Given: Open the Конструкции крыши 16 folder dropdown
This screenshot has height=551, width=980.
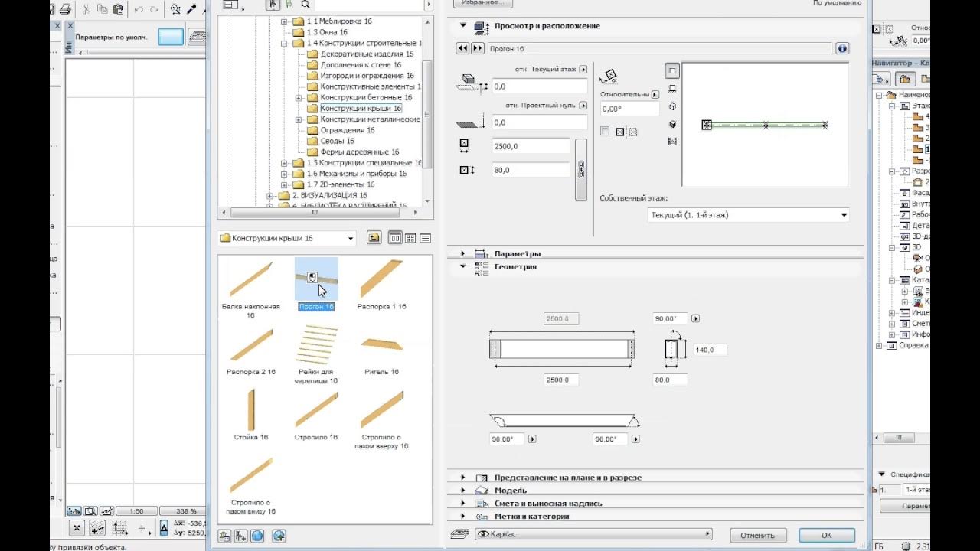Looking at the screenshot, I should pyautogui.click(x=286, y=239).
